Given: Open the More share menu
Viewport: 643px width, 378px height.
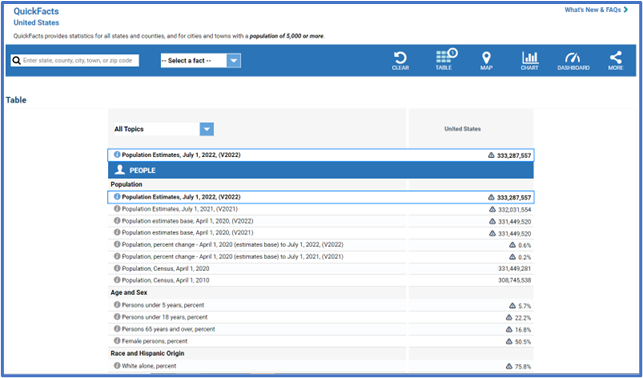Looking at the screenshot, I should click(x=616, y=60).
